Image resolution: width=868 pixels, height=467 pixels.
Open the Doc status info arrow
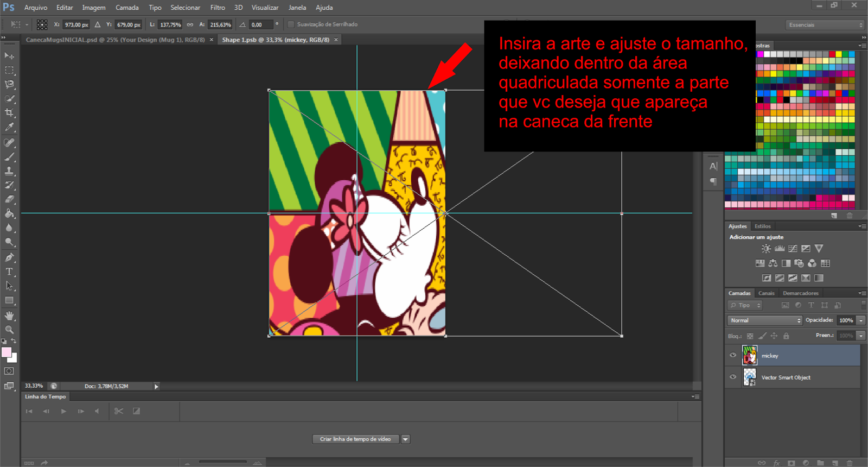pos(156,387)
